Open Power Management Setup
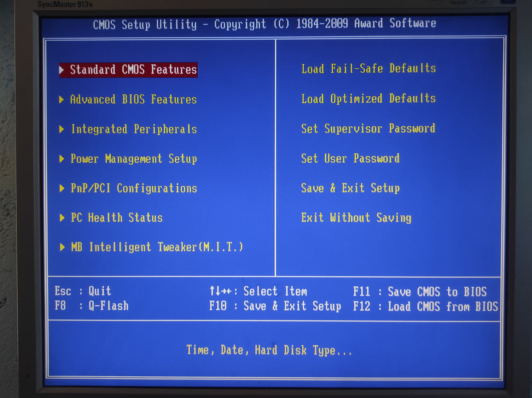This screenshot has height=398, width=532. pyautogui.click(x=133, y=159)
